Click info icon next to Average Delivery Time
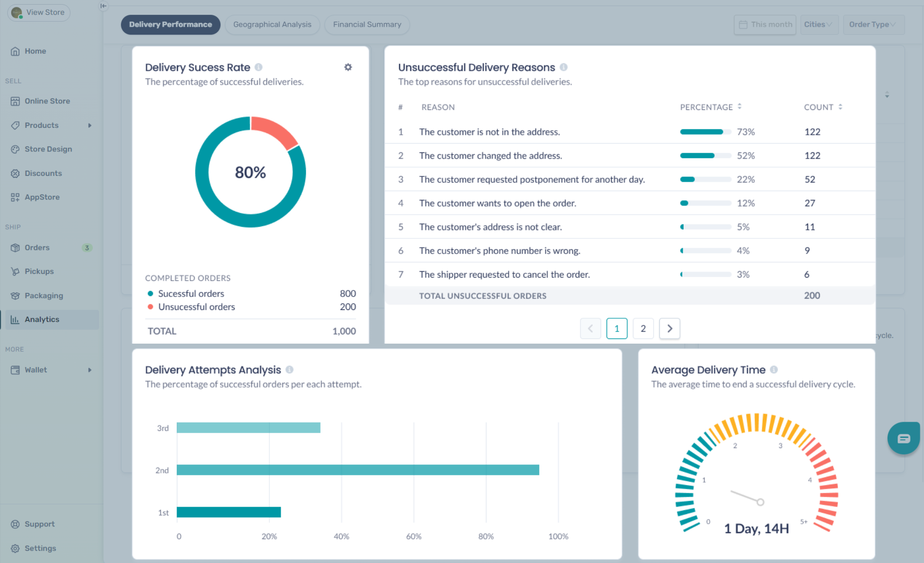Image resolution: width=924 pixels, height=563 pixels. click(x=774, y=370)
